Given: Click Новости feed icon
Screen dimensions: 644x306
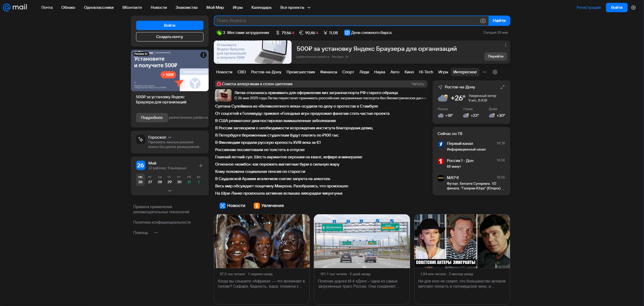Looking at the screenshot, I should tap(223, 206).
